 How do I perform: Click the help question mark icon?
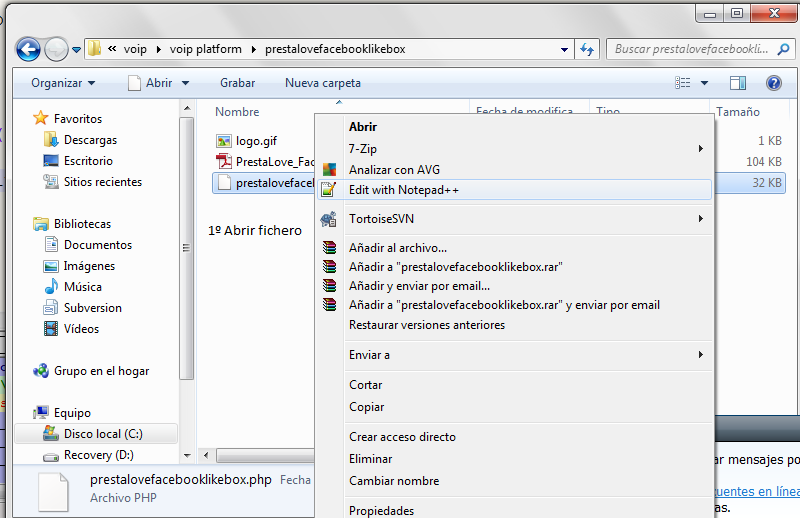[773, 83]
